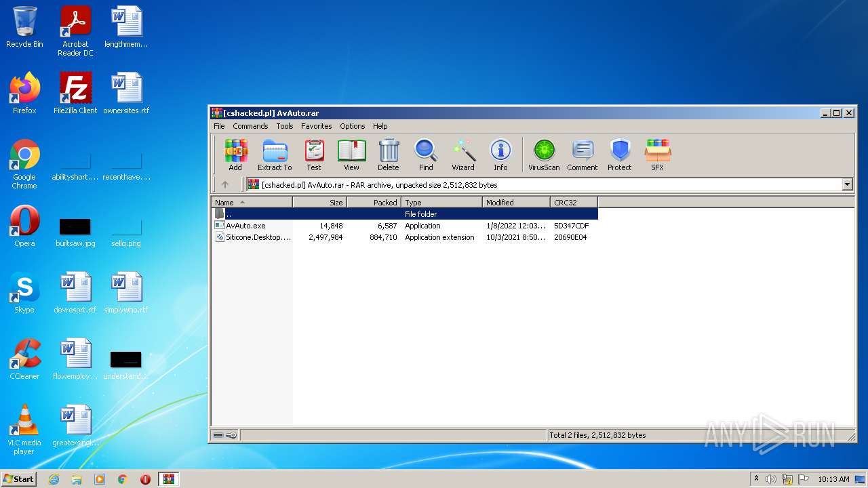Screen dimensions: 868x488
Task: Click the Delete trash can icon
Action: 389,155
